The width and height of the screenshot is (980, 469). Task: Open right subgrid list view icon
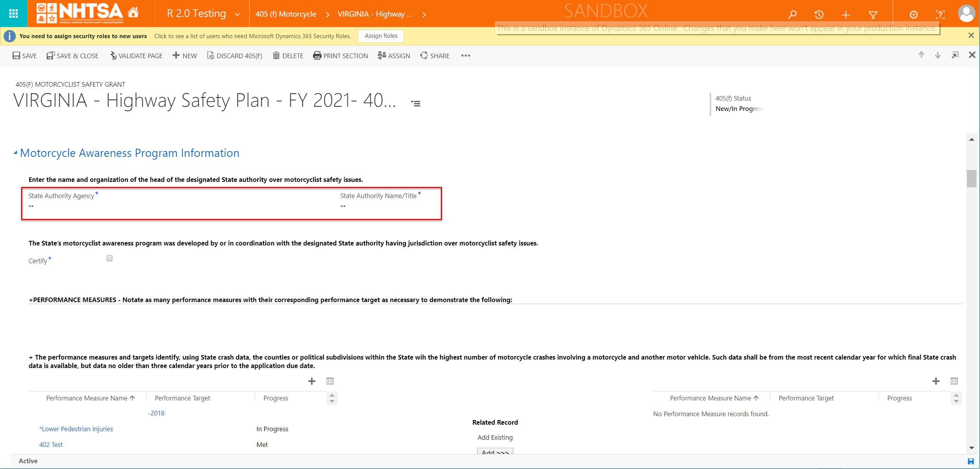coord(954,381)
